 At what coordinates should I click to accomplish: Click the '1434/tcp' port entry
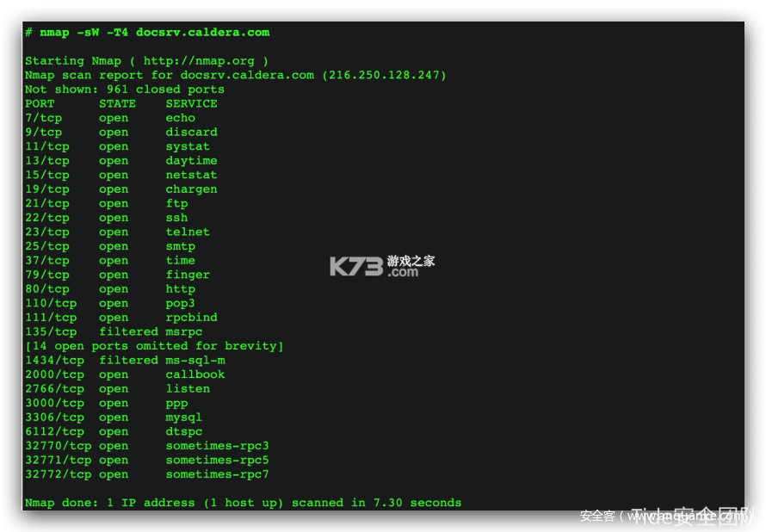click(55, 361)
